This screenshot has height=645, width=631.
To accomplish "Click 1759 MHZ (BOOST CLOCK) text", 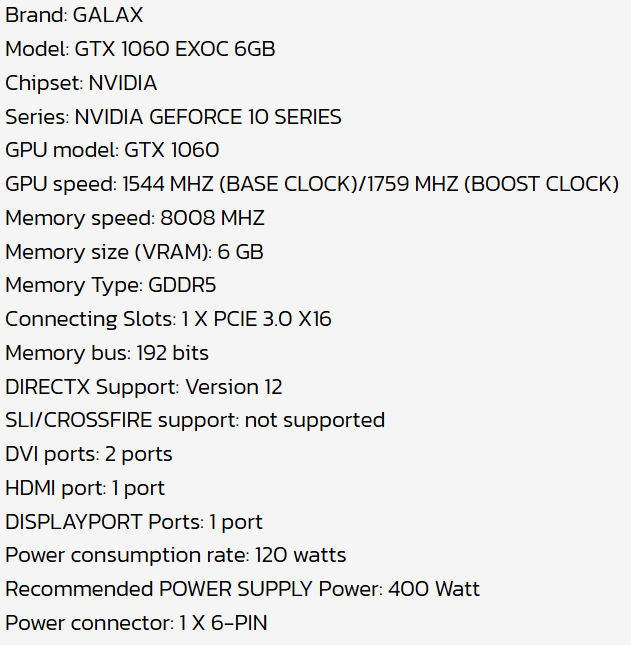I will 491,184.
